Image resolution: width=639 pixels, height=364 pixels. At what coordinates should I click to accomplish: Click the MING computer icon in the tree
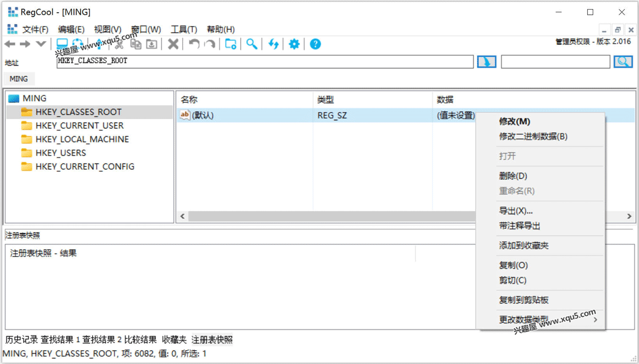click(14, 98)
